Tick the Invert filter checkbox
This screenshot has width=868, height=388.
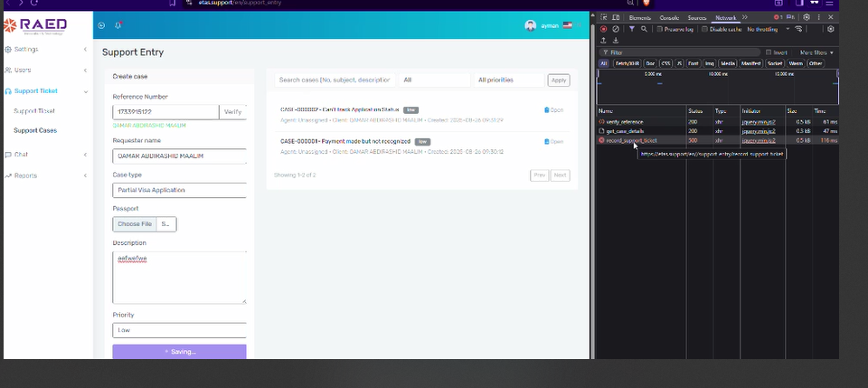[x=769, y=52]
